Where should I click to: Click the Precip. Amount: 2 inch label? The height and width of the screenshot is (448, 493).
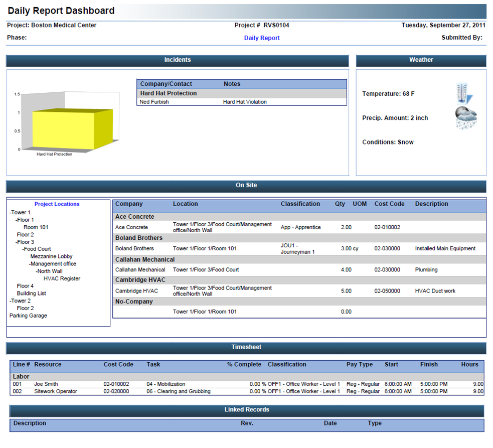click(395, 118)
